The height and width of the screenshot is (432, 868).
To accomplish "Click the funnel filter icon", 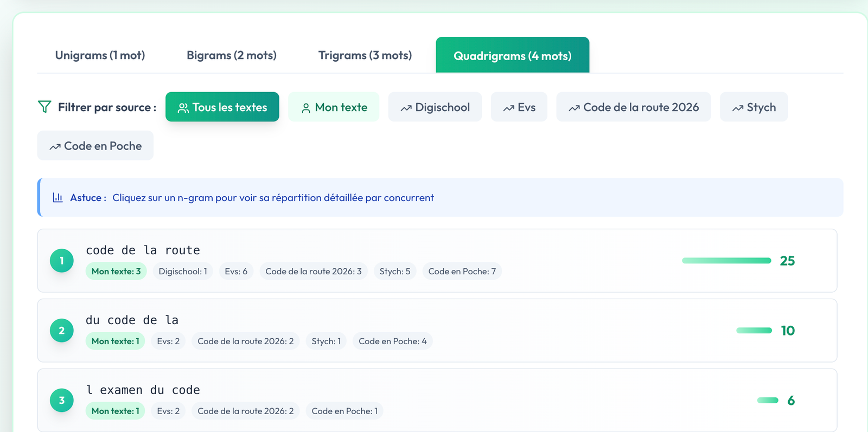I will [x=44, y=107].
